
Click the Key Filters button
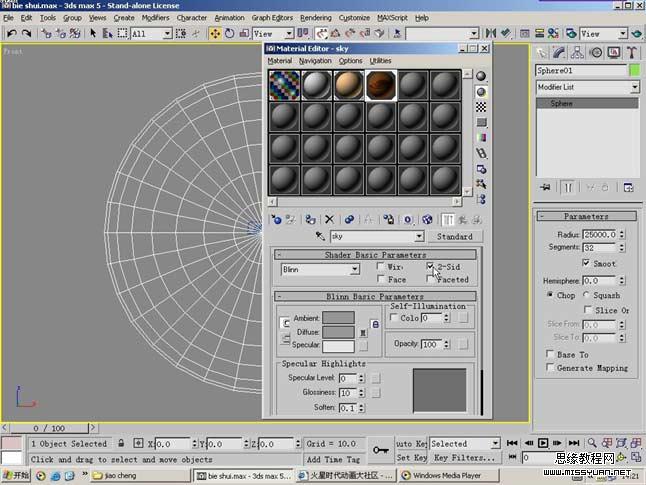click(465, 458)
